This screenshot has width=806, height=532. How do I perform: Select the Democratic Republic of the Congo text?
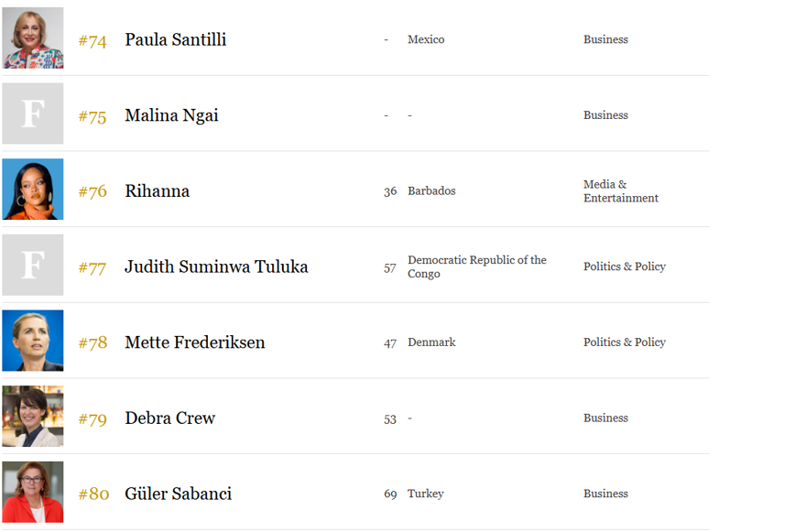click(x=476, y=266)
